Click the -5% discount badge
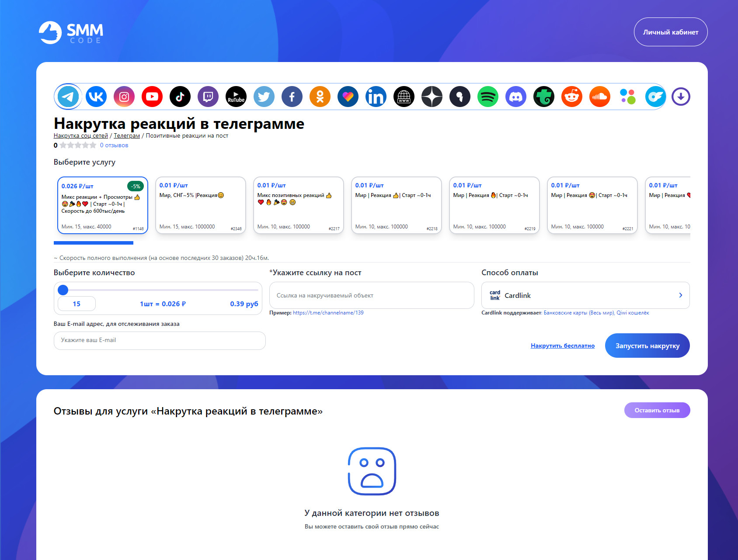The image size is (738, 560). pos(136,186)
